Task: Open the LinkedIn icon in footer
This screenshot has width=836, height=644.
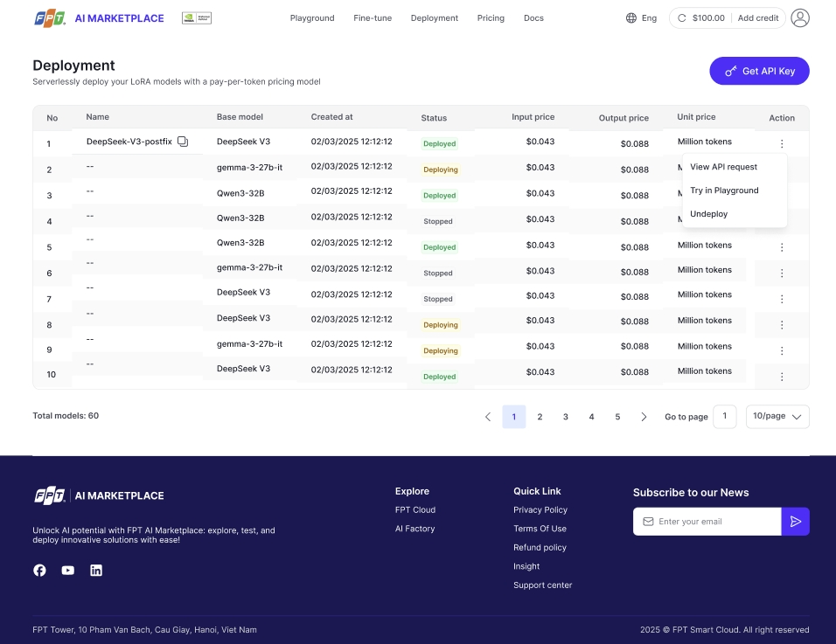Action: coord(96,570)
